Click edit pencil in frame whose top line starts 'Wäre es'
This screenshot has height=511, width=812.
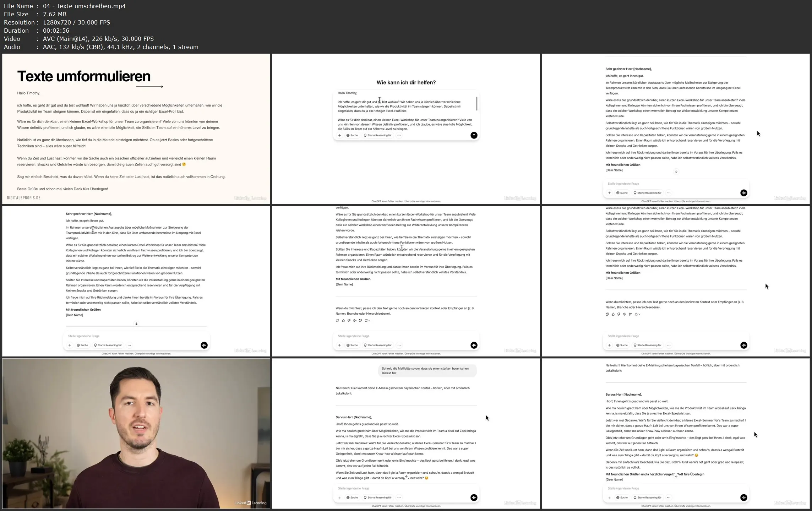(630, 314)
